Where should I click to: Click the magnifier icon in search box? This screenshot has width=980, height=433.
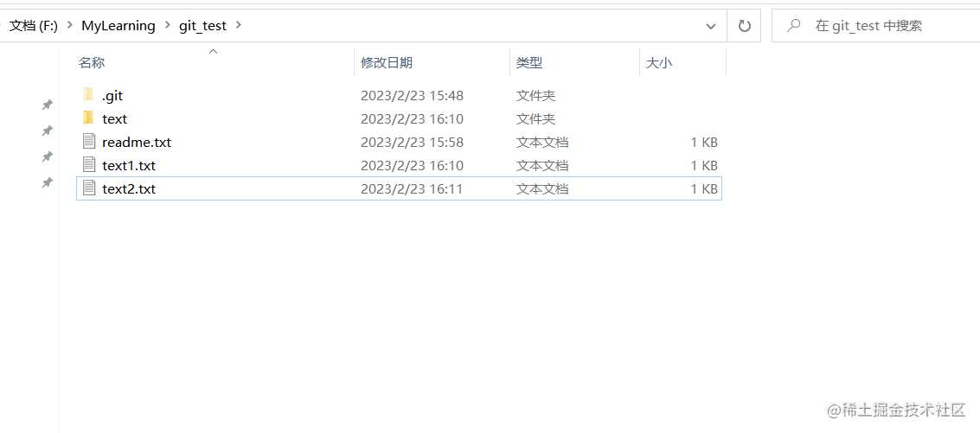pos(794,26)
